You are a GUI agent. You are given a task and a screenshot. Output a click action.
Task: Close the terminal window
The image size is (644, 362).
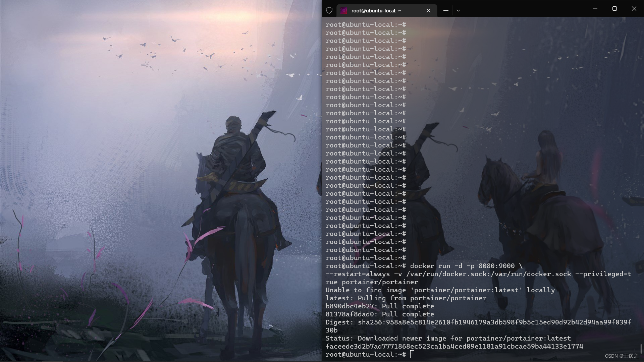pos(634,9)
